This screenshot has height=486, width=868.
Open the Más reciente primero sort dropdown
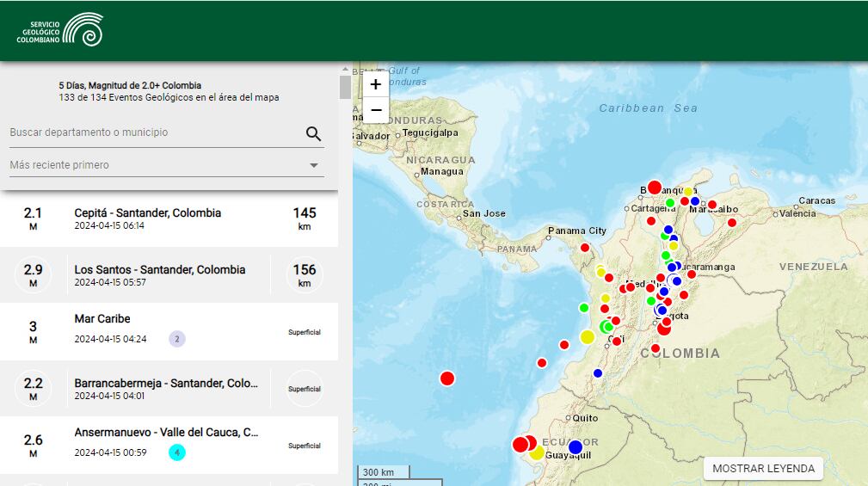167,165
